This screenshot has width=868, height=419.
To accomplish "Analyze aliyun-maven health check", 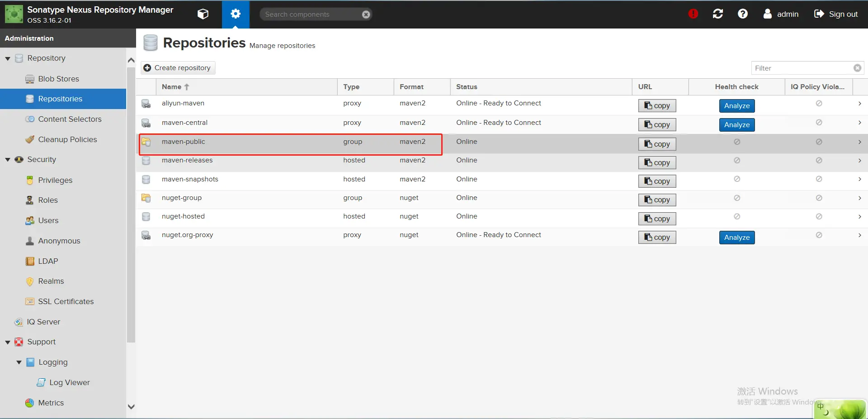I will [x=737, y=105].
